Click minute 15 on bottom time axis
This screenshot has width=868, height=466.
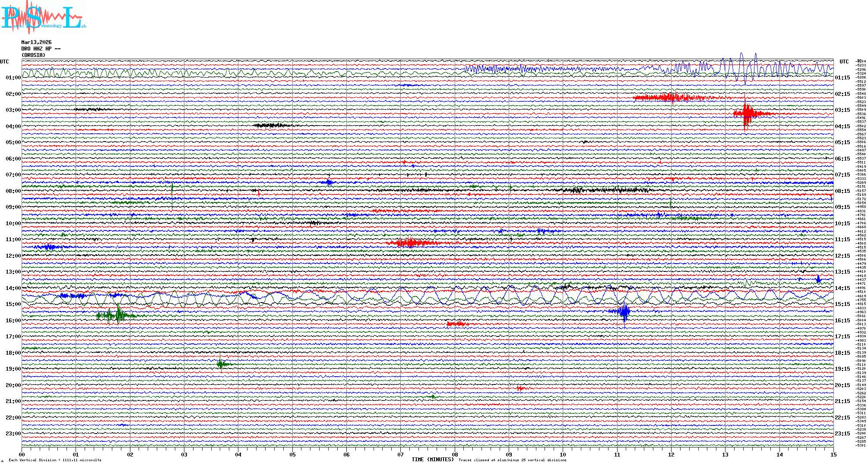[x=833, y=454]
